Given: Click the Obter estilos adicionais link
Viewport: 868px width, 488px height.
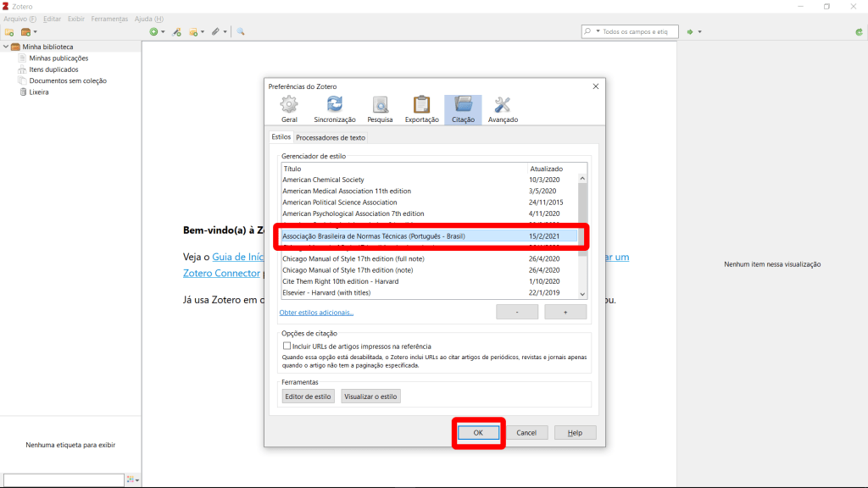Looking at the screenshot, I should [x=316, y=313].
